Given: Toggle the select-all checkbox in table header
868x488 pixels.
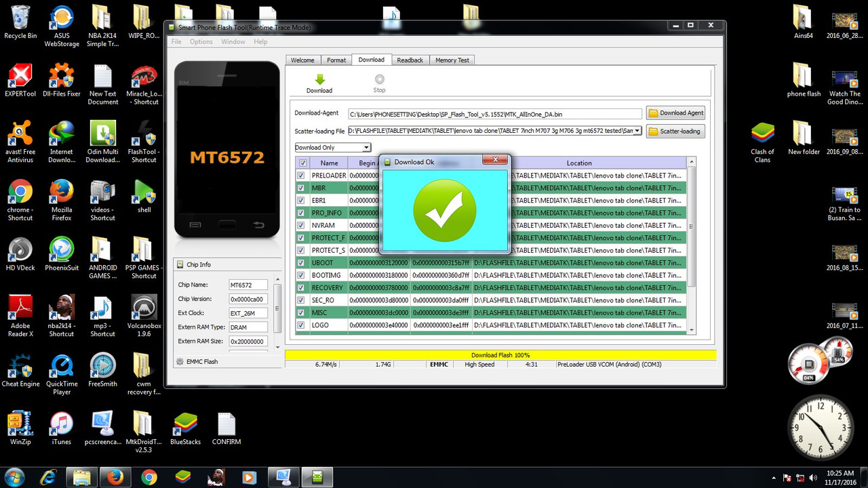Looking at the screenshot, I should coord(302,163).
